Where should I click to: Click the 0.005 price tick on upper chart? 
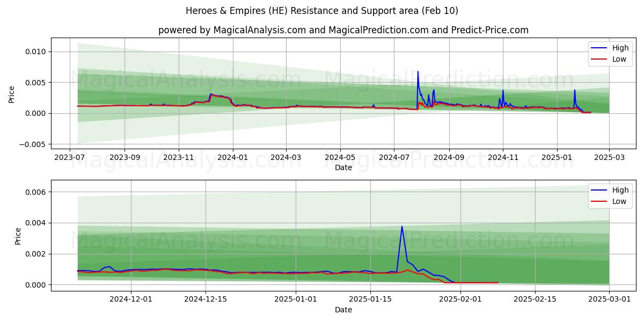coord(35,82)
